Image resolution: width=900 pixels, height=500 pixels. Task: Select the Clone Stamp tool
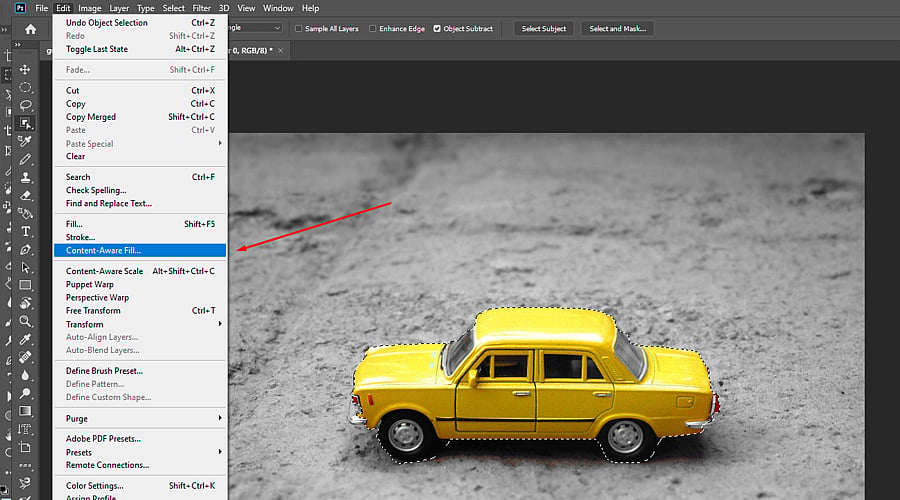25,177
